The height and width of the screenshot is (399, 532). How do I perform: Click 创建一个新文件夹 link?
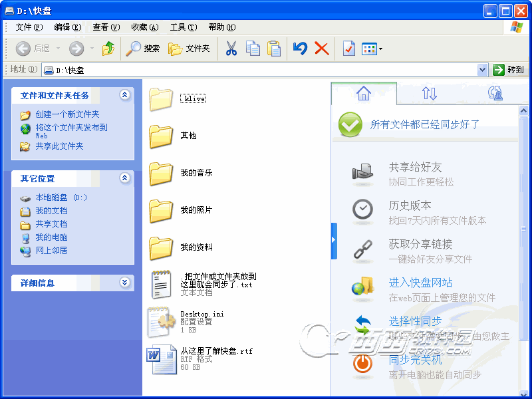[67, 114]
